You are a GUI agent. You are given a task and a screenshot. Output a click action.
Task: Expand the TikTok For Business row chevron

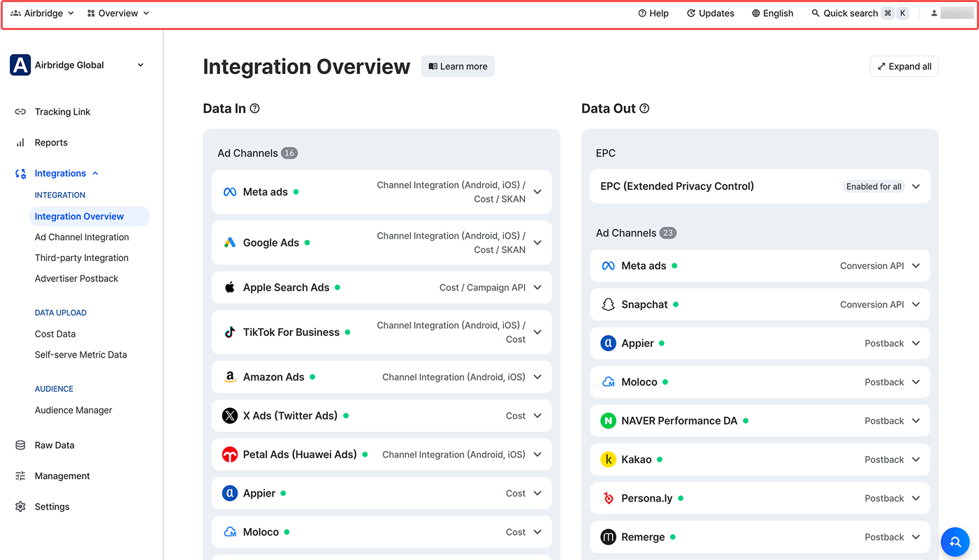pyautogui.click(x=537, y=332)
